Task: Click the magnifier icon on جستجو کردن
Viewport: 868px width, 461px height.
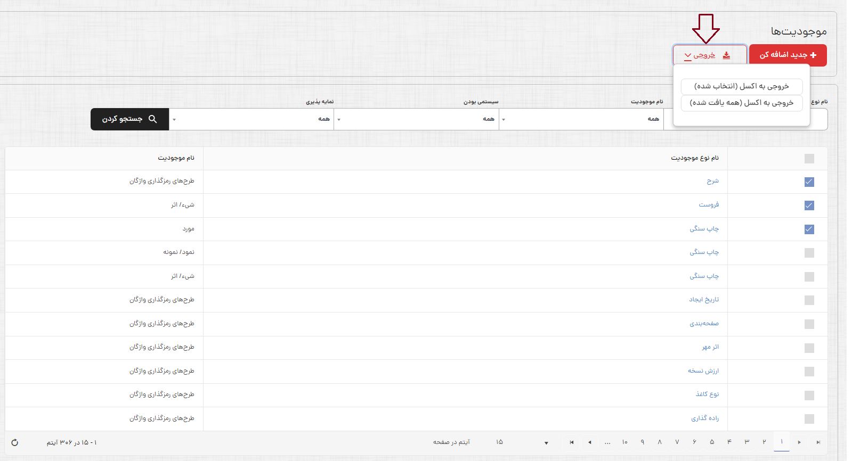Action: [152, 119]
